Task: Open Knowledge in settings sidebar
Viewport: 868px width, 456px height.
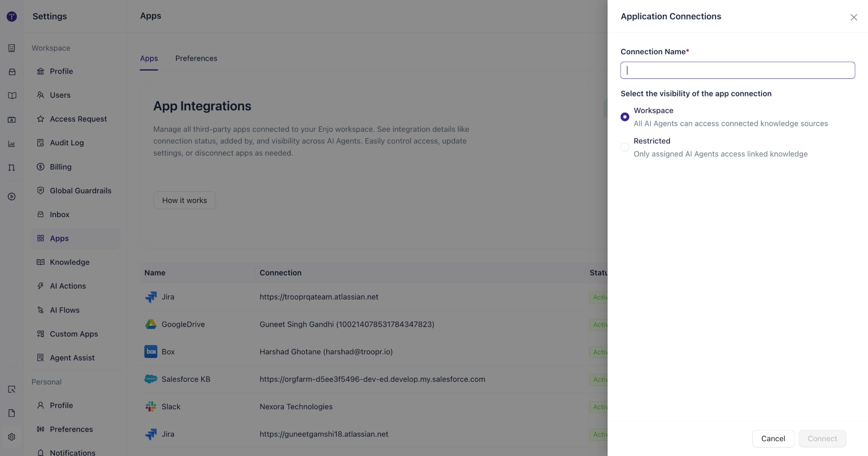Action: tap(75, 262)
